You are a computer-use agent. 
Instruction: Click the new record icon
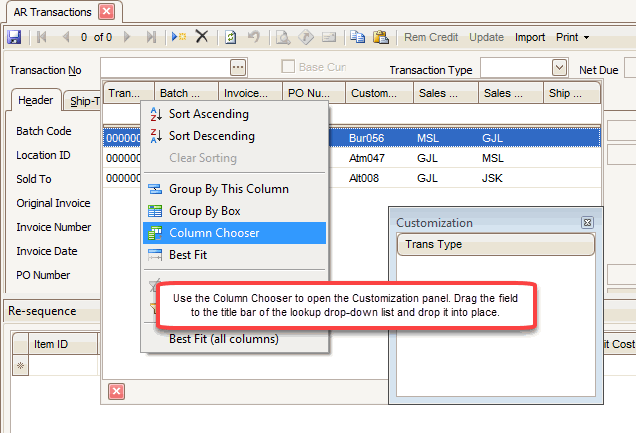[179, 37]
